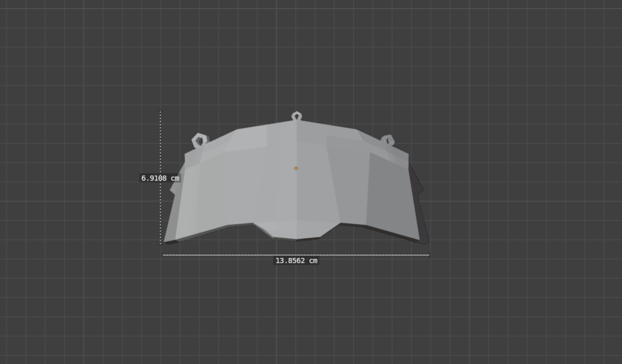Click the bottom center protruding lip of model
Viewport: 622px width, 364px height.
(x=296, y=235)
